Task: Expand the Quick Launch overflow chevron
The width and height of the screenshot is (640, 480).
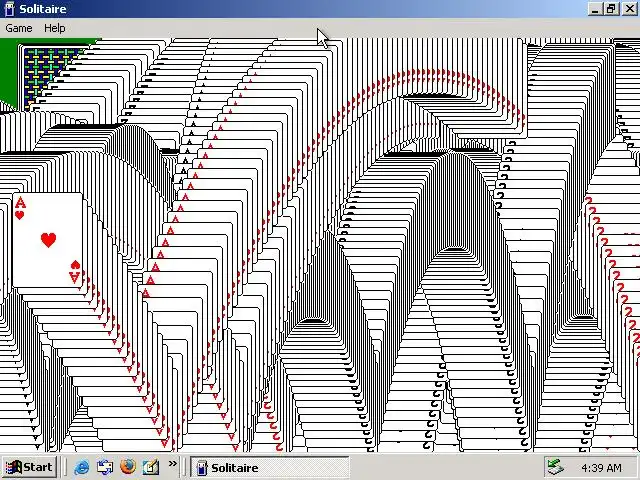Action: pos(173,464)
